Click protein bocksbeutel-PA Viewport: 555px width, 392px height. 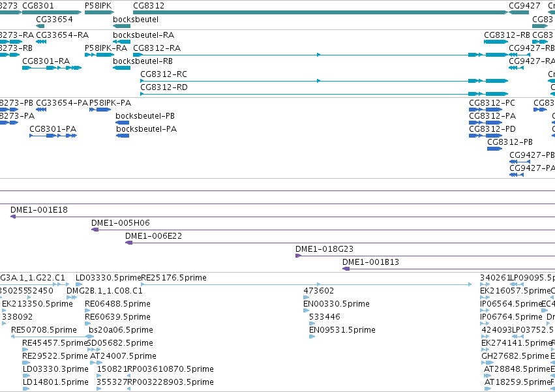(x=146, y=129)
